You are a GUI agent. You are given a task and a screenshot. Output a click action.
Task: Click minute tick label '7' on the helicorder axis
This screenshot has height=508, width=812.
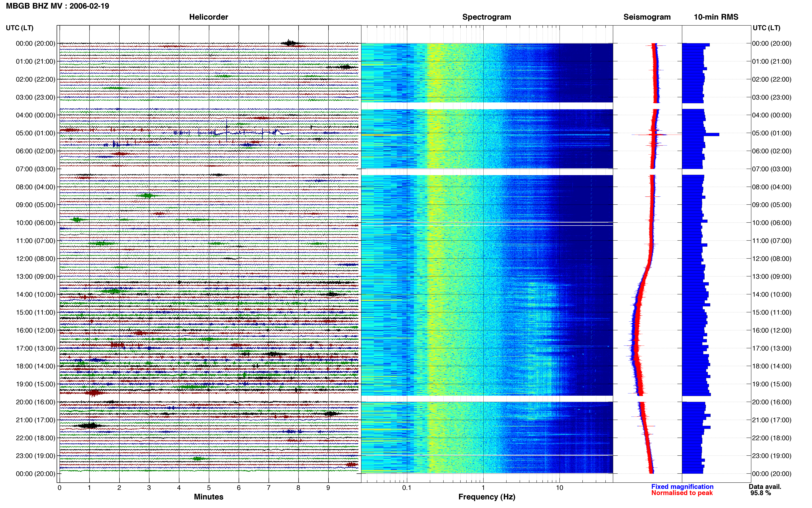pos(269,488)
